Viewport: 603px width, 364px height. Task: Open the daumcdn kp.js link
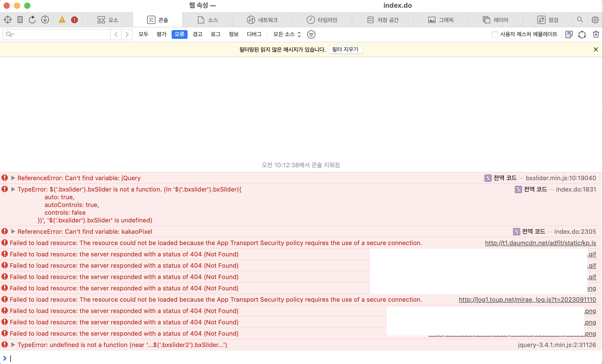(540, 243)
